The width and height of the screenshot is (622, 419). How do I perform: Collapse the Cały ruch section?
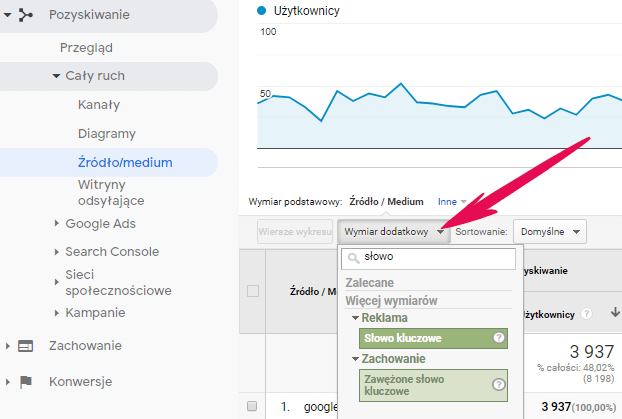tap(57, 76)
